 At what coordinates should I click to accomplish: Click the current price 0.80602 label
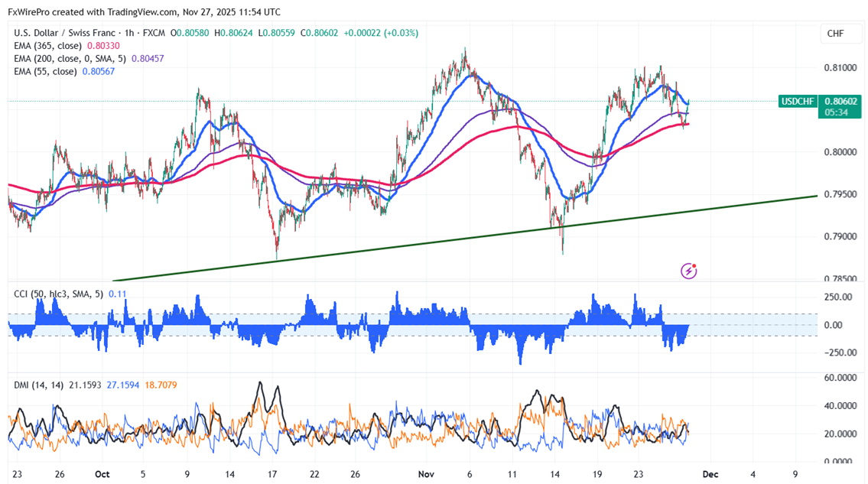[840, 102]
